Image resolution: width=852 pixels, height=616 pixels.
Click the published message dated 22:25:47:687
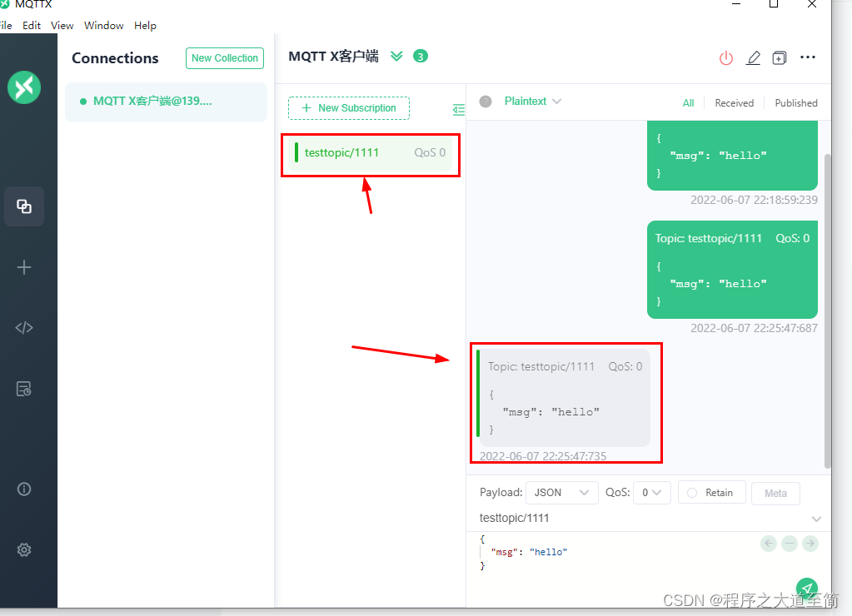point(732,270)
